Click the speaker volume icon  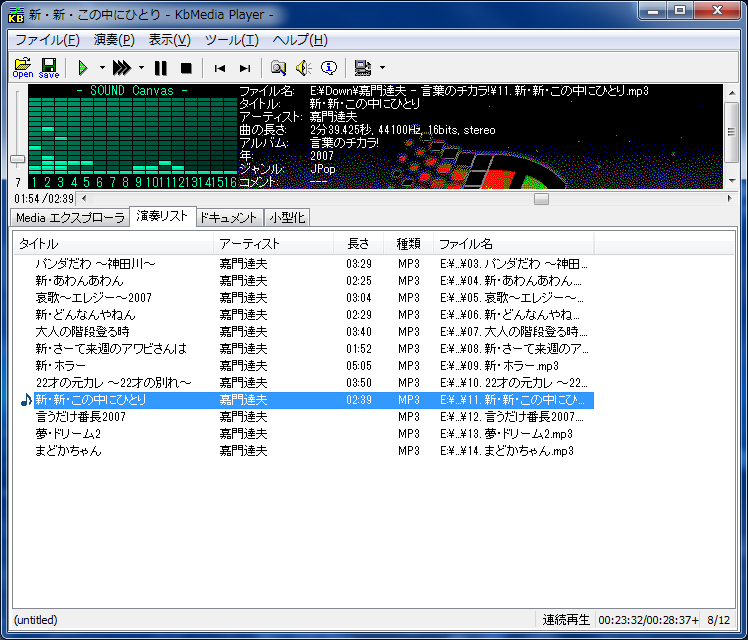(x=303, y=68)
